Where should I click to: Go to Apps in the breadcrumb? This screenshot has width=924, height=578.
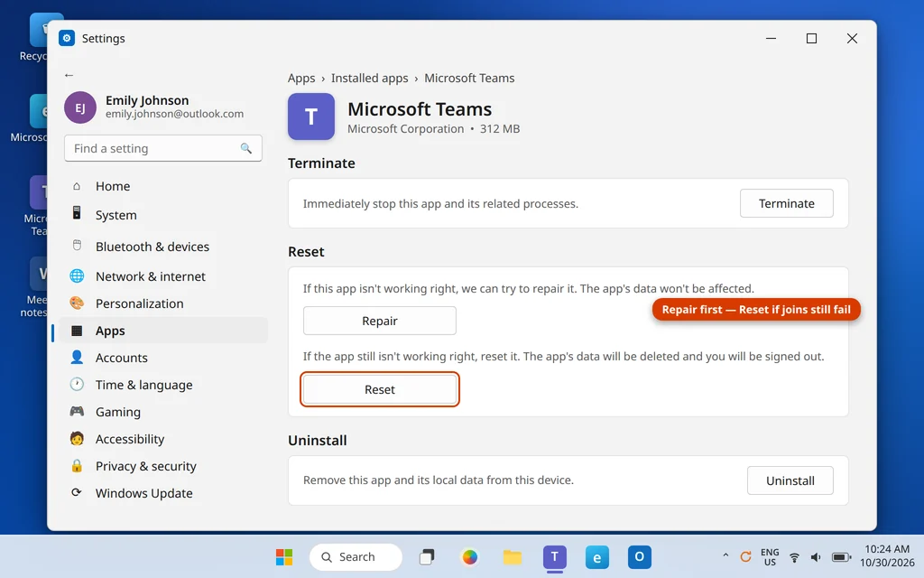[301, 78]
